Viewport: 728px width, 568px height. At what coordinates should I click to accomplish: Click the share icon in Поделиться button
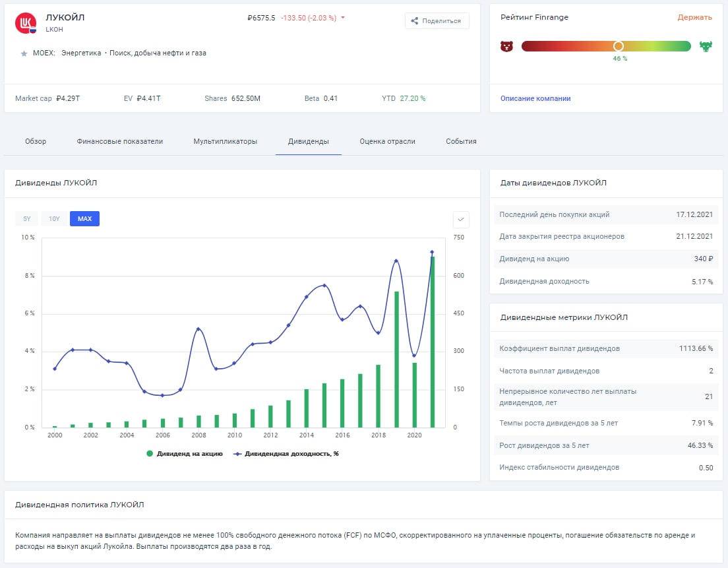click(x=415, y=21)
